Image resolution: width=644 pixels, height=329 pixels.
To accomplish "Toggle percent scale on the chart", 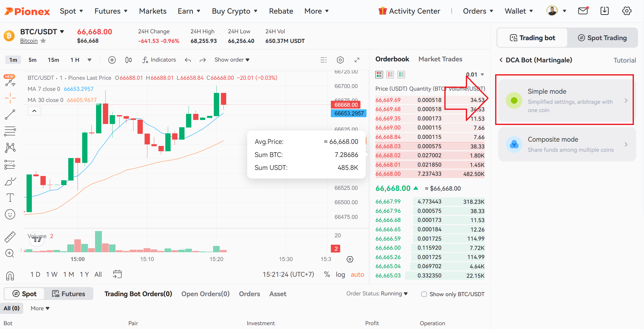I will tap(327, 274).
